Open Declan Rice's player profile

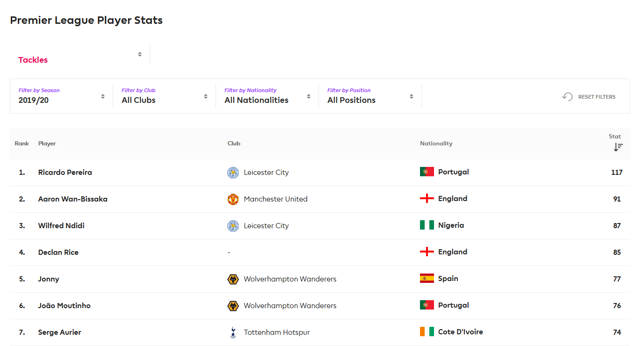(x=58, y=252)
